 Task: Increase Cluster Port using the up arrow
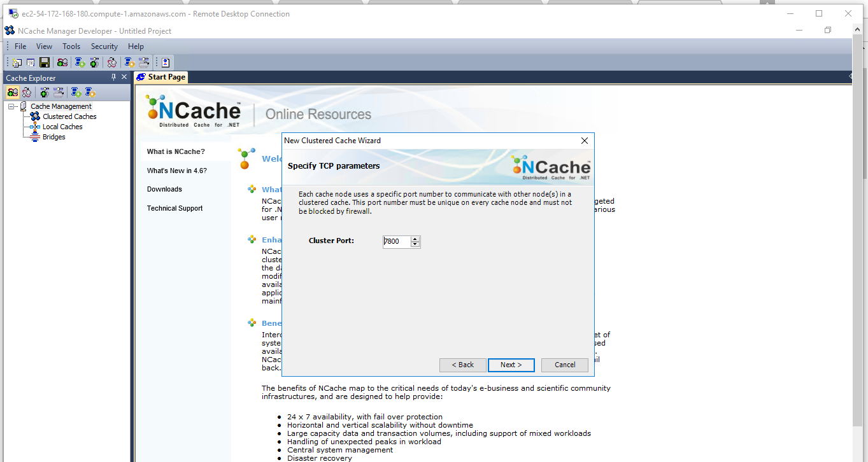pyautogui.click(x=415, y=239)
